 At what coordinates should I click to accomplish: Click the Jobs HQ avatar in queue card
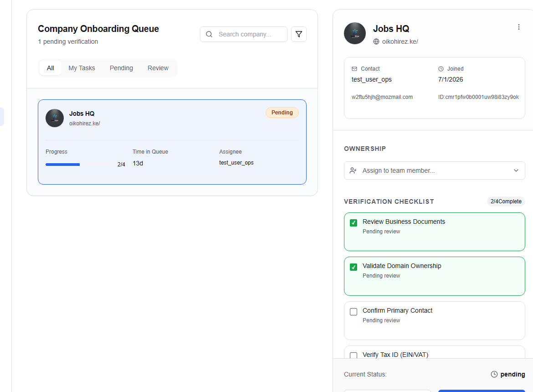55,118
